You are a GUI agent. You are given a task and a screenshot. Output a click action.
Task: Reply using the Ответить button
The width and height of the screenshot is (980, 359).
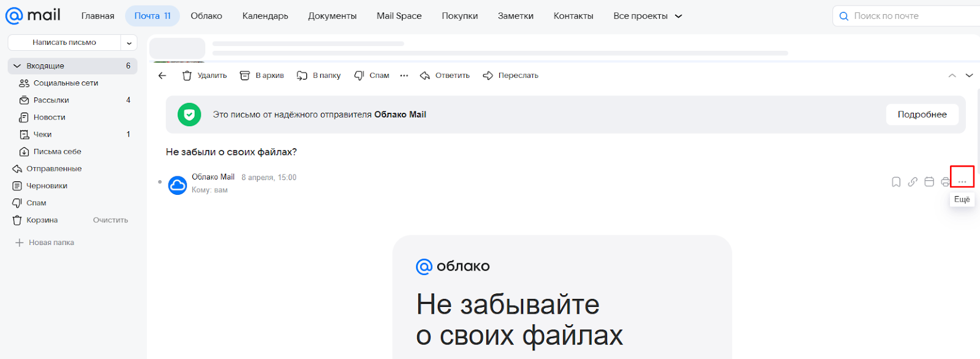click(x=445, y=75)
